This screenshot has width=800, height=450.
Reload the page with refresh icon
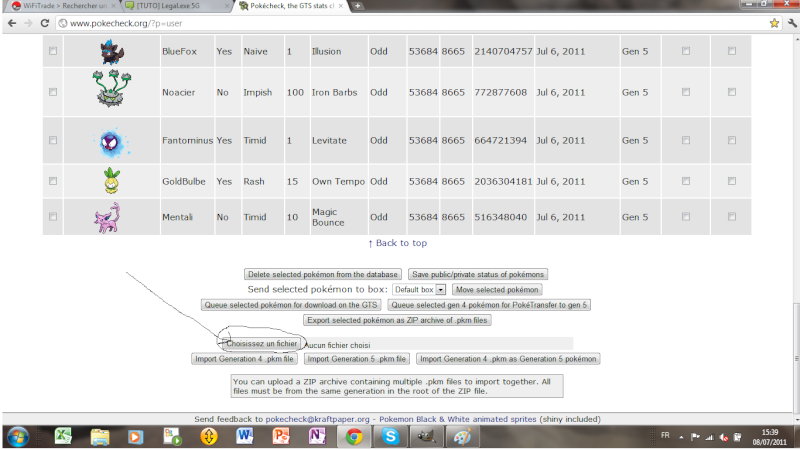[x=45, y=23]
